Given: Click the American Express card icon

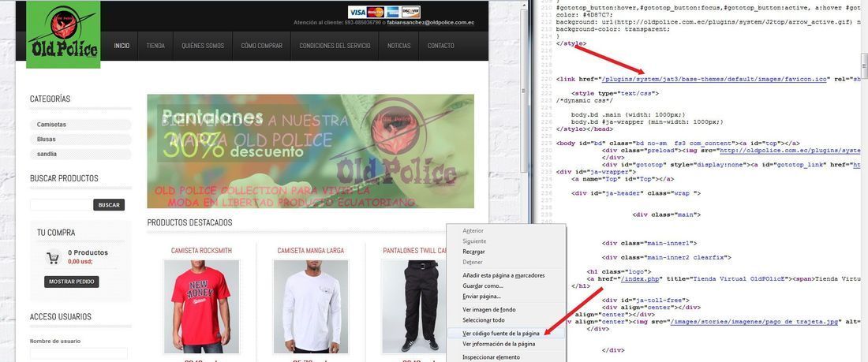Looking at the screenshot, I should click(393, 12).
